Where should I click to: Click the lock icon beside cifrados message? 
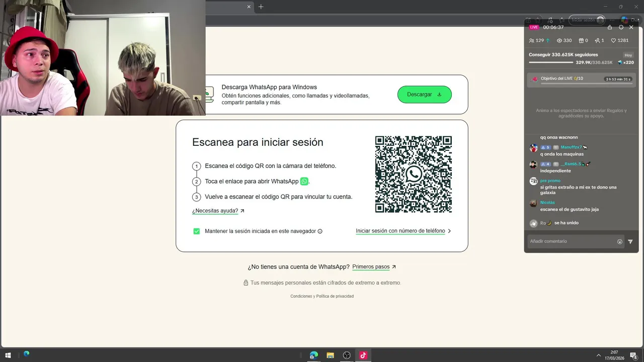(246, 283)
